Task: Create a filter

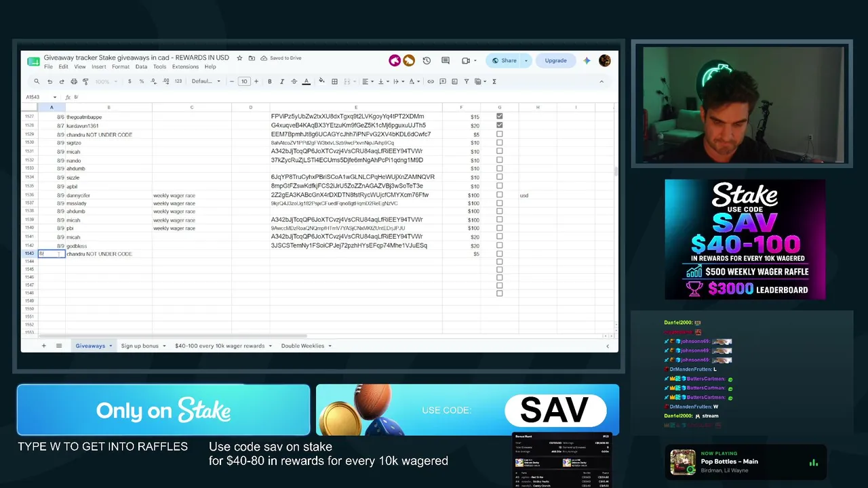Action: coord(467,81)
